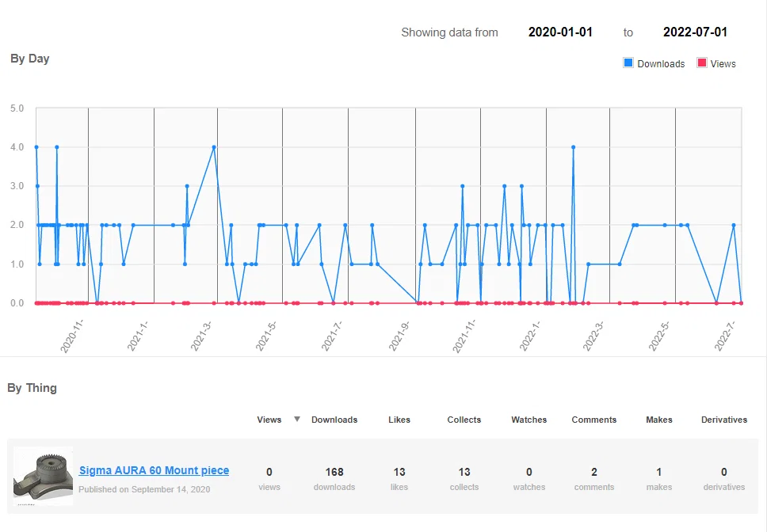The height and width of the screenshot is (532, 767).
Task: Open the 2020-01-01 start date field
Action: (560, 32)
